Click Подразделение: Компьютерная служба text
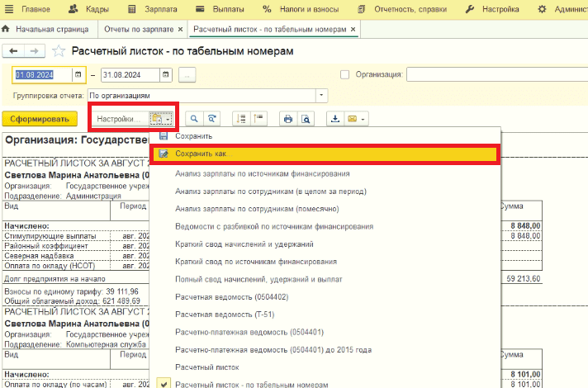The height and width of the screenshot is (388, 588). click(75, 344)
